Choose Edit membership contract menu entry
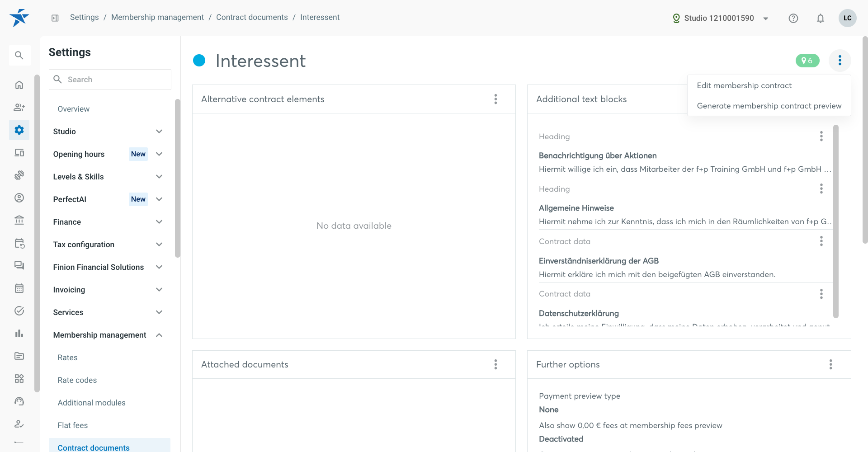The height and width of the screenshot is (452, 868). point(769,85)
